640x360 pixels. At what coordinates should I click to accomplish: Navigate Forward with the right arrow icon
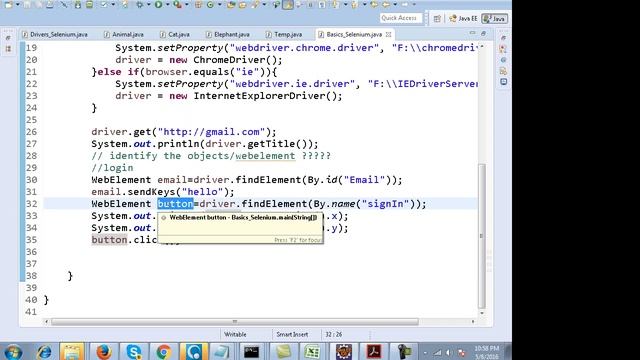pyautogui.click(x=404, y=4)
